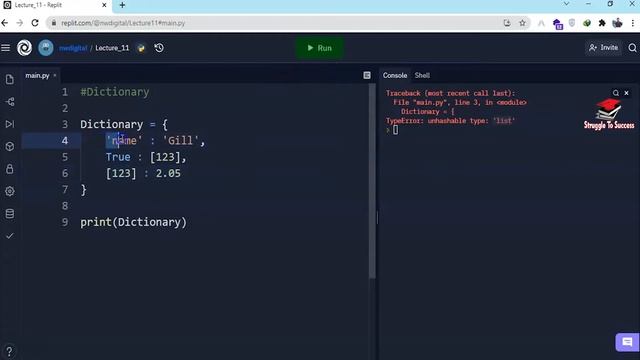This screenshot has width=640, height=360.
Task: Click the browser address bar
Action: tap(278, 23)
